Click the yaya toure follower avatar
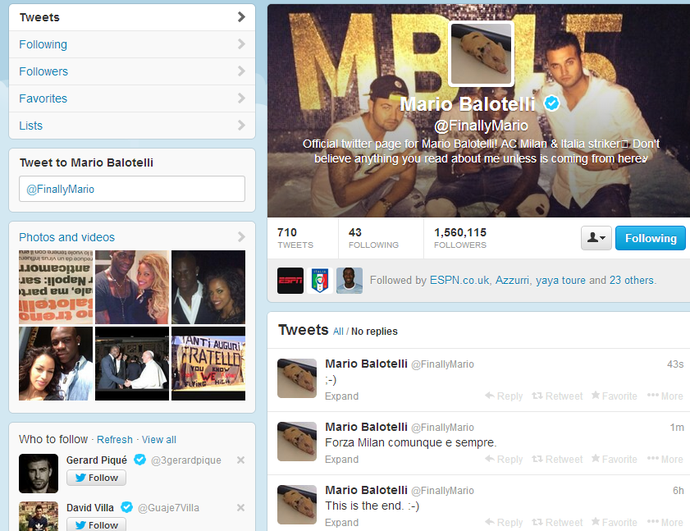This screenshot has width=690, height=531. (x=349, y=281)
